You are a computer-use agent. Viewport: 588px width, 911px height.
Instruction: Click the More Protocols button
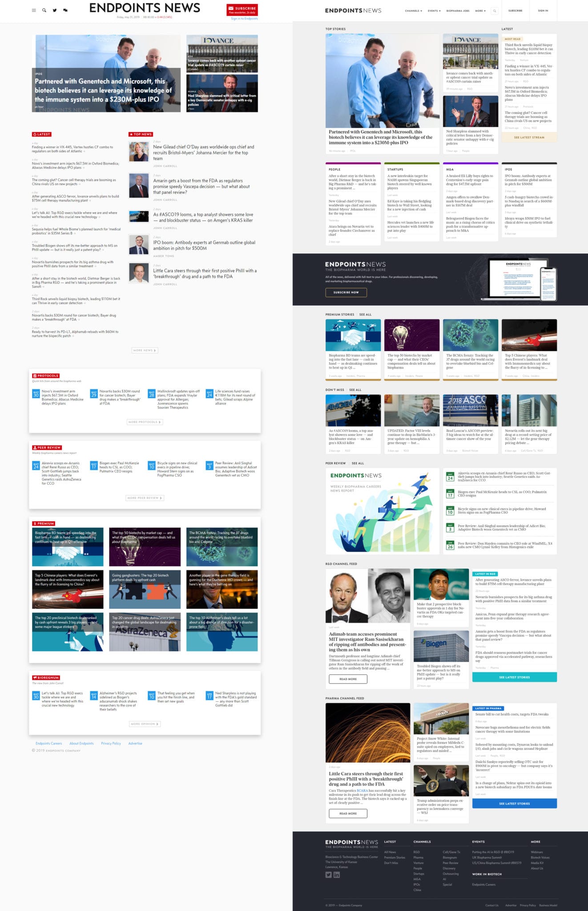pyautogui.click(x=145, y=422)
